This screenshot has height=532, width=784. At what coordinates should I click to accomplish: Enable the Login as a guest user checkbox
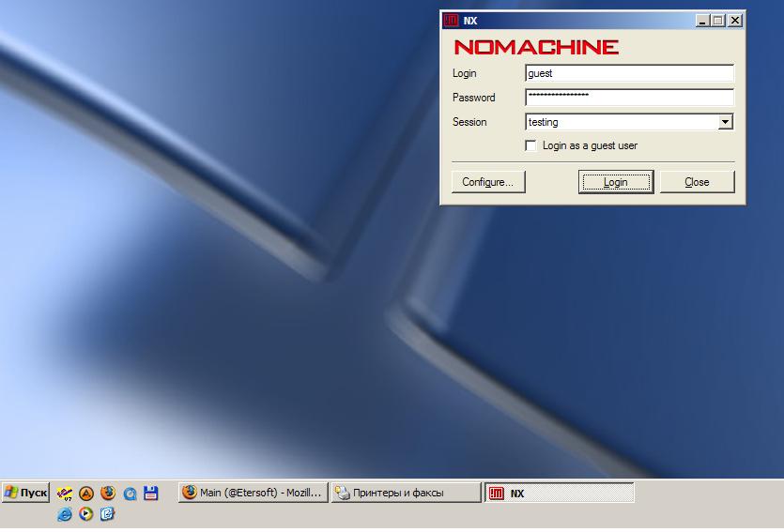coord(531,145)
